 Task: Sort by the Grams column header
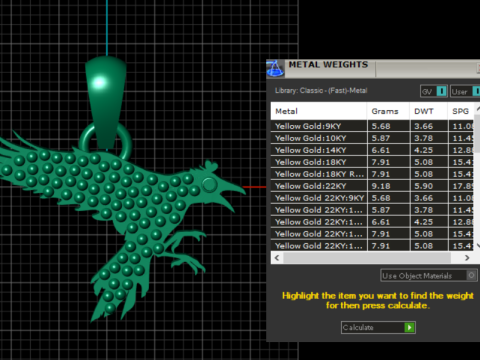[x=388, y=111]
